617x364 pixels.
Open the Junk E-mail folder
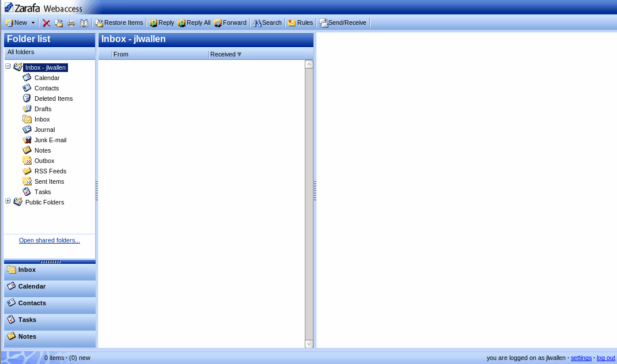coord(50,140)
